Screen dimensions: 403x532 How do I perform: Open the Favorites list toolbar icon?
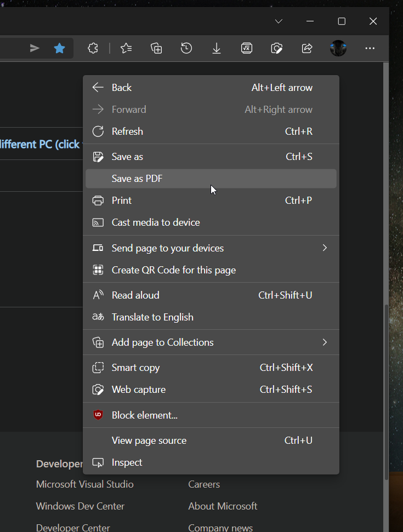126,49
